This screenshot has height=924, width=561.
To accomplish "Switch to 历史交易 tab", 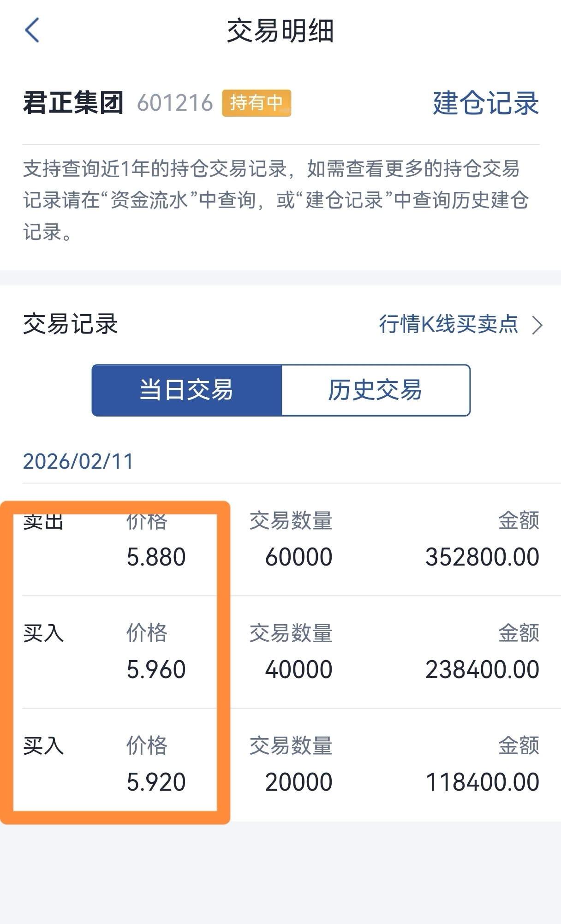I will coord(375,390).
